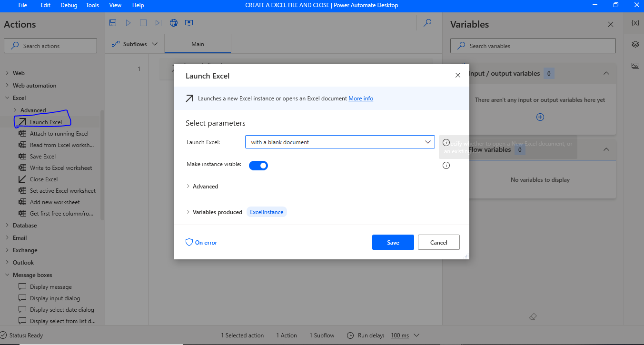Open the Launch Excel mode dropdown
Viewport: 644px width, 345px height.
click(x=340, y=142)
